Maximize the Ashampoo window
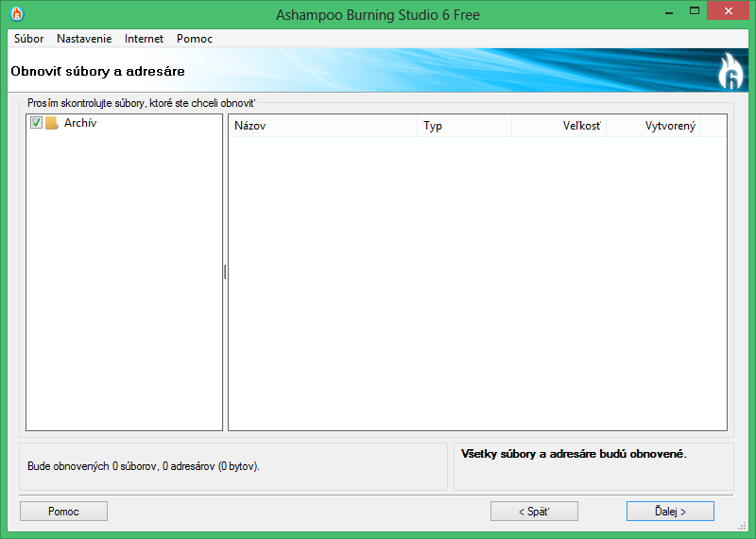 (695, 11)
